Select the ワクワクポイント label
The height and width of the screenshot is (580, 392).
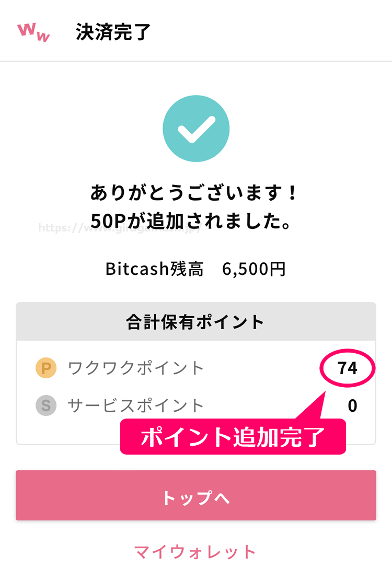136,368
